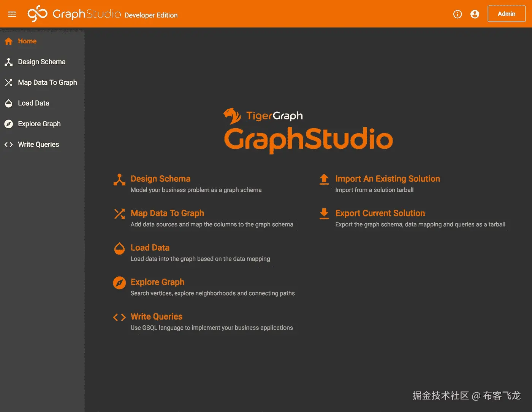The width and height of the screenshot is (532, 412).
Task: Open Design Schema from sidebar
Action: click(x=42, y=62)
